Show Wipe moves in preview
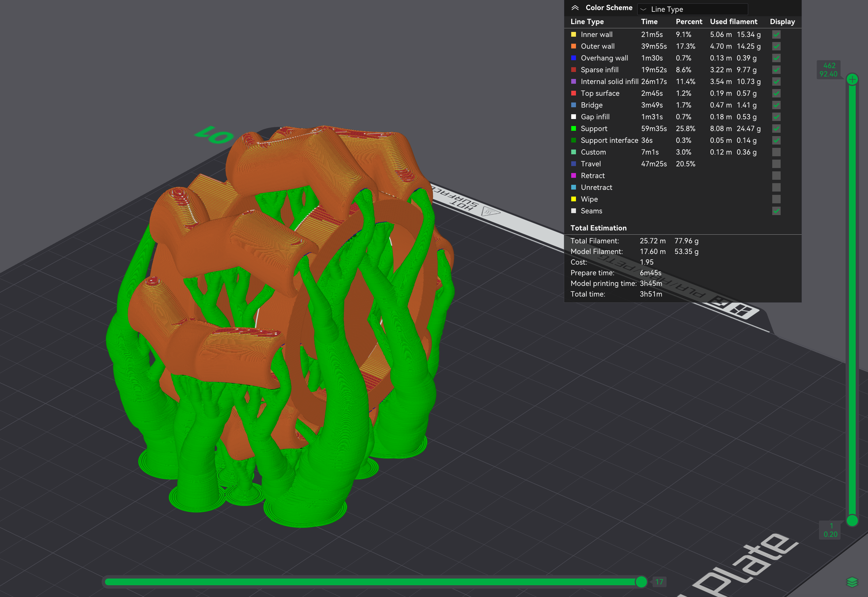The height and width of the screenshot is (597, 868). click(x=776, y=199)
